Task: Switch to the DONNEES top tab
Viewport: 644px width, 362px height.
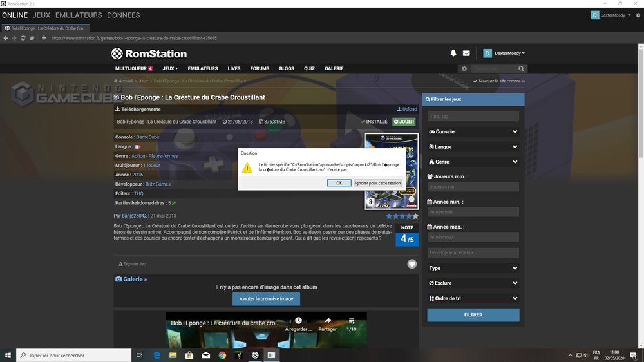Action: 123,15
